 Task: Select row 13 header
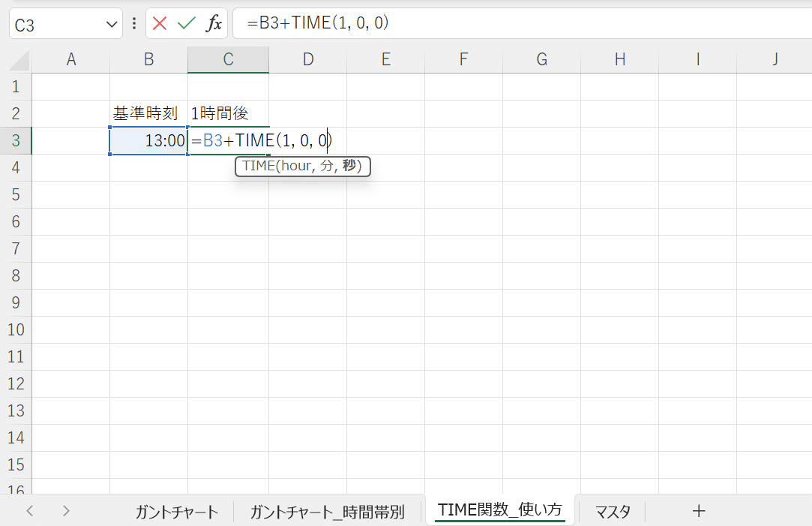point(16,410)
